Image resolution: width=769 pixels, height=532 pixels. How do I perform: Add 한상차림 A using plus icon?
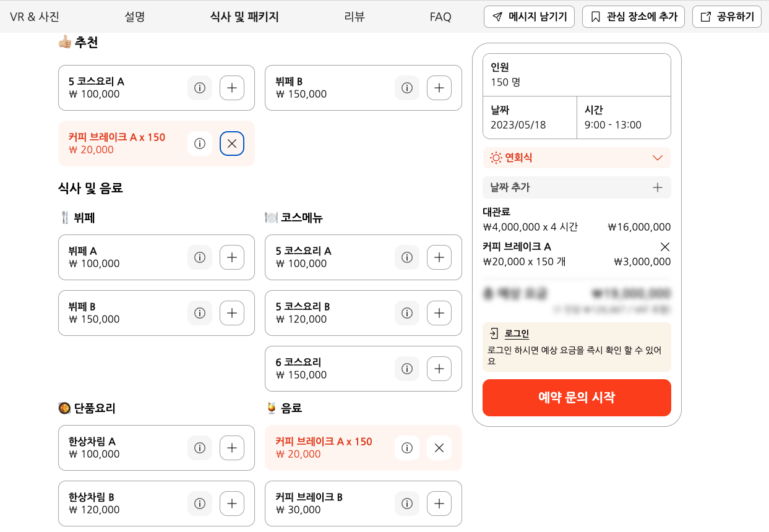pyautogui.click(x=232, y=448)
